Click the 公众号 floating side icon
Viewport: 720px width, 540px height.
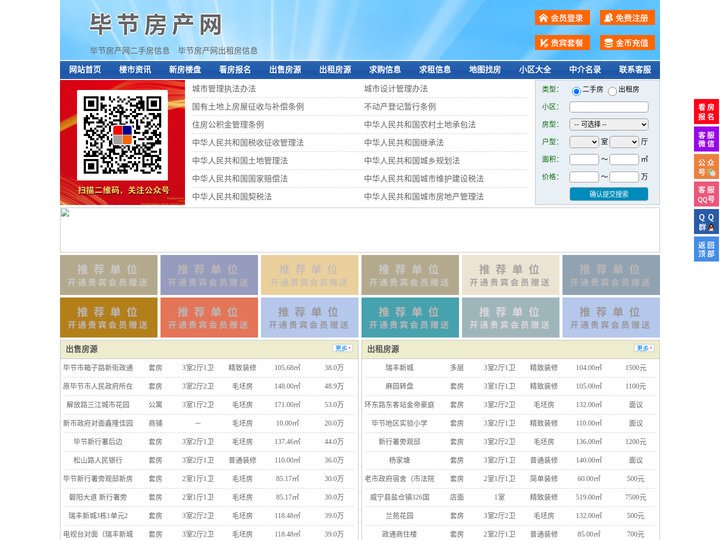click(706, 167)
